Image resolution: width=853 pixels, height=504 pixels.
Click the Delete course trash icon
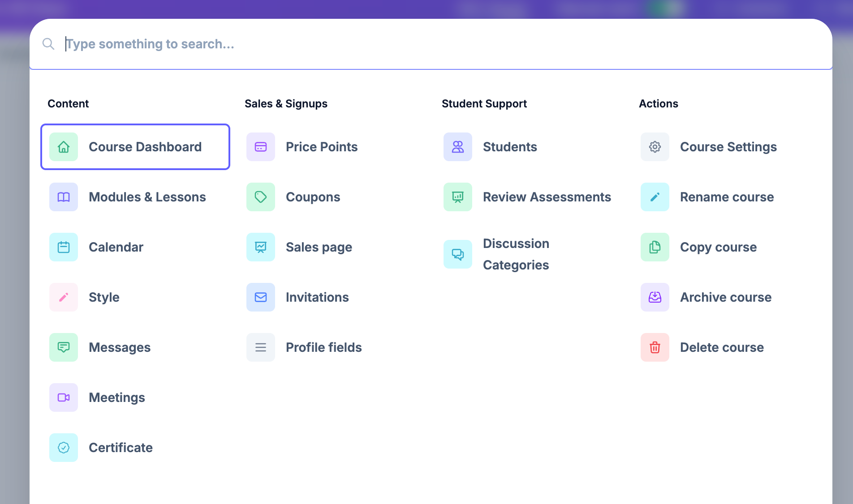[x=655, y=347]
